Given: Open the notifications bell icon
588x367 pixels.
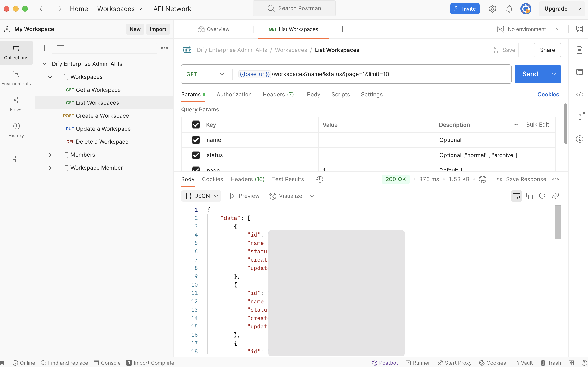Looking at the screenshot, I should click(x=509, y=9).
